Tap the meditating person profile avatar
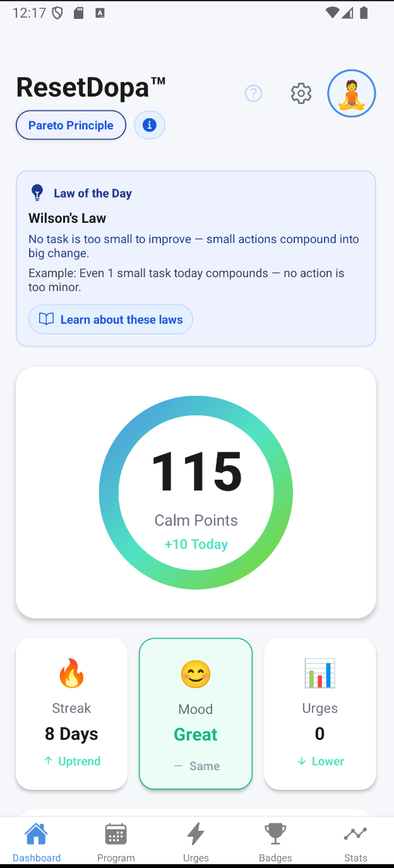 pyautogui.click(x=352, y=93)
